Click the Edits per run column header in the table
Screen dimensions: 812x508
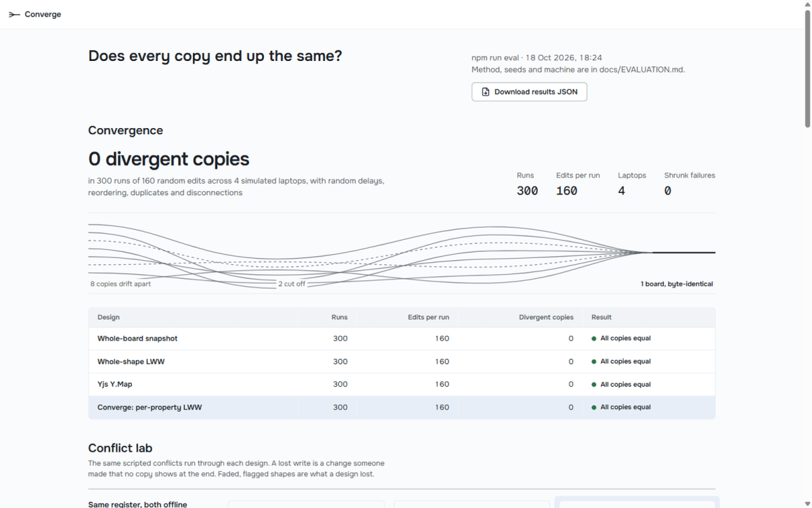pos(428,317)
